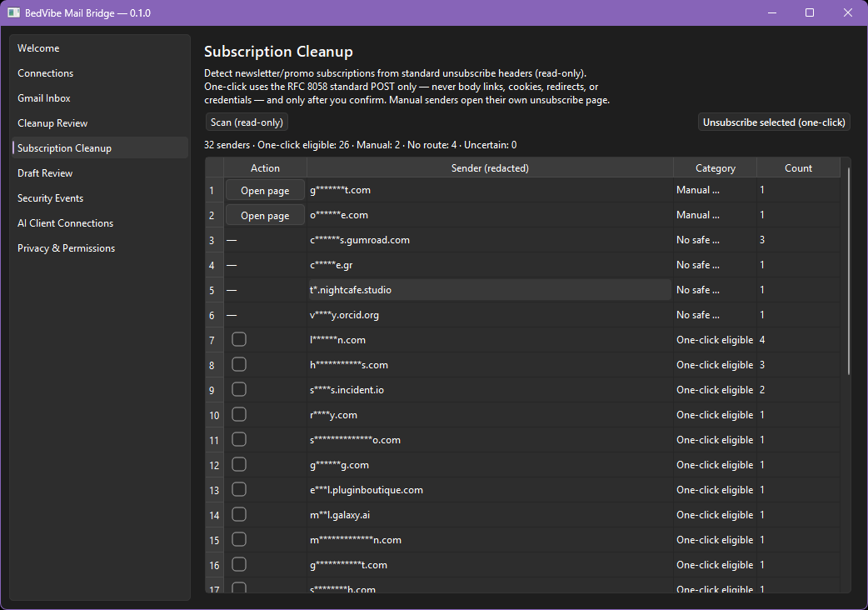Click the table vertical scrollbar
868x610 pixels.
pos(849,271)
